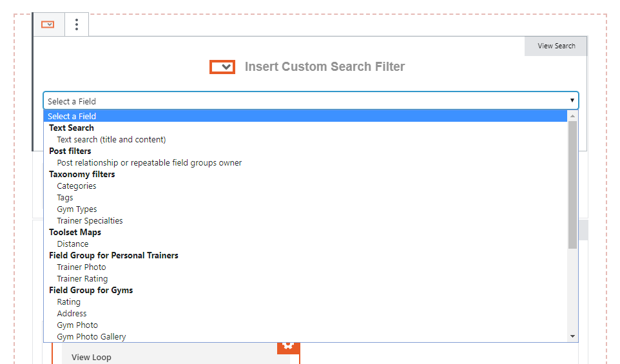The image size is (620, 364).
Task: Click the orange dropdown icon beside the heading
Action: pos(222,67)
